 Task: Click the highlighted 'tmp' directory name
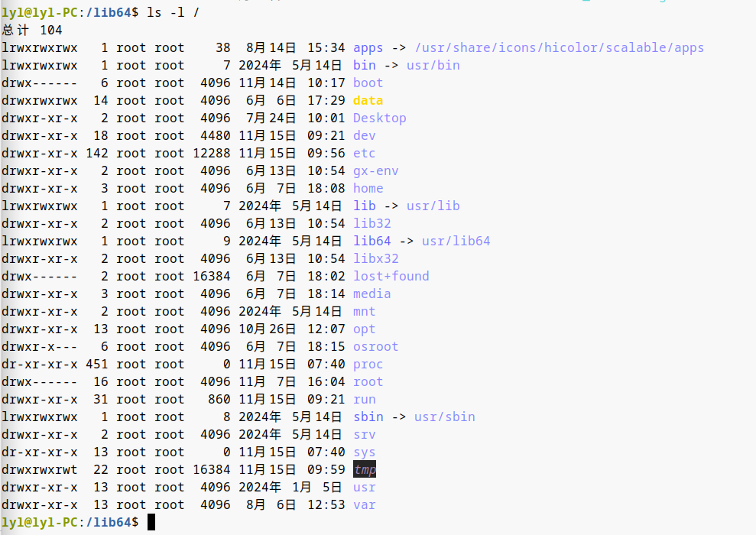(365, 469)
